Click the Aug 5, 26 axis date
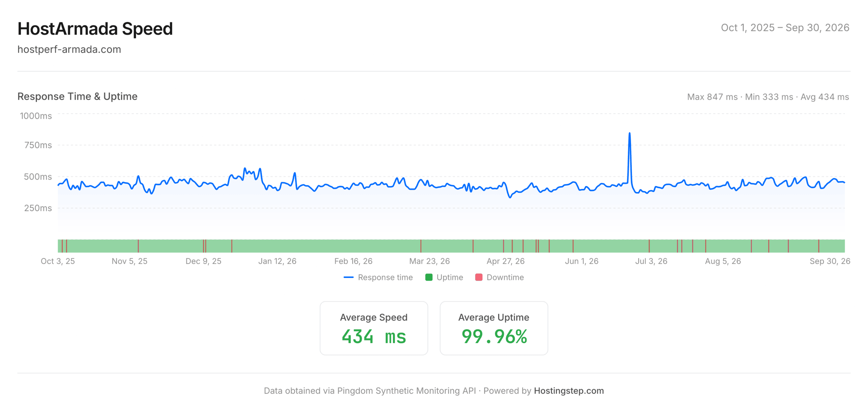Viewport: 868px width, 414px height. pos(723,261)
